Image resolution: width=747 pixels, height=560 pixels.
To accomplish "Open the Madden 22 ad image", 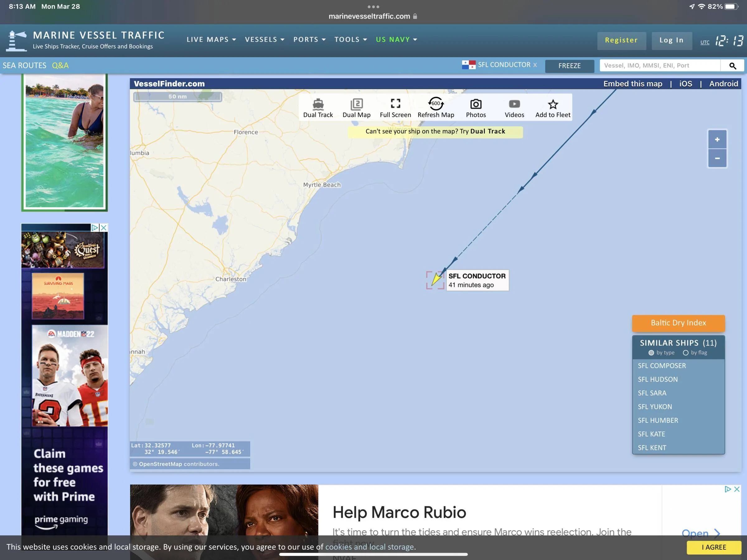I will point(70,376).
